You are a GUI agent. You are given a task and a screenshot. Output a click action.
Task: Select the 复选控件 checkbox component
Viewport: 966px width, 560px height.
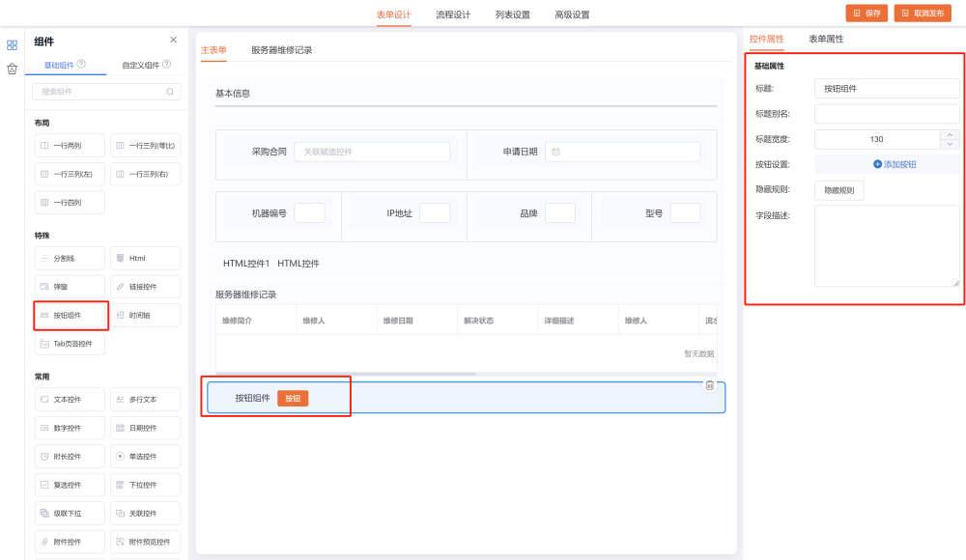point(70,485)
